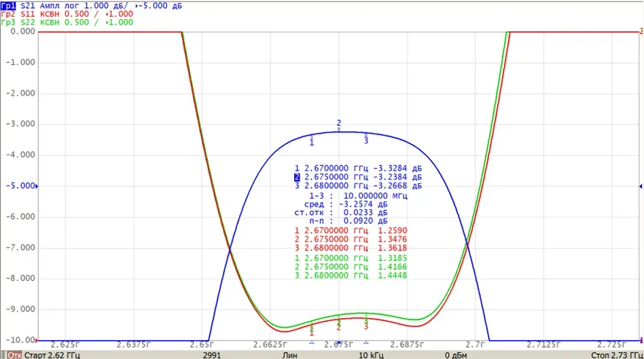Click the 1.000 дБ/ scale value
Image resolution: width=644 pixels, height=359 pixels.
[106, 5]
